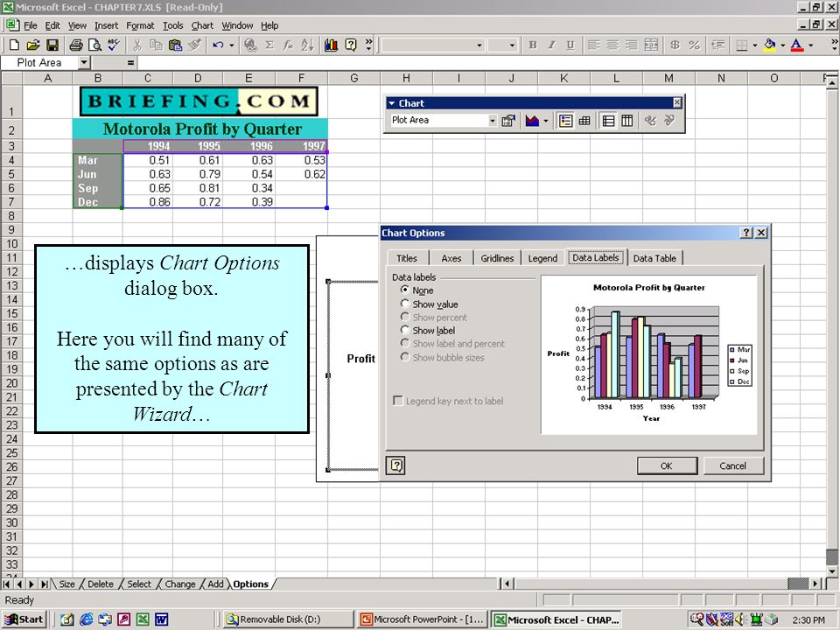Open the Borders dropdown arrow

coord(755,45)
